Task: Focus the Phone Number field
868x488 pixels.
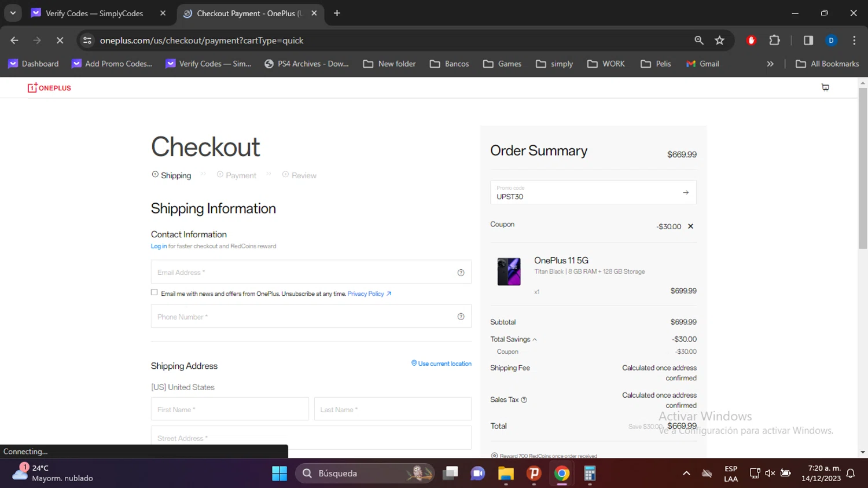Action: 311,317
